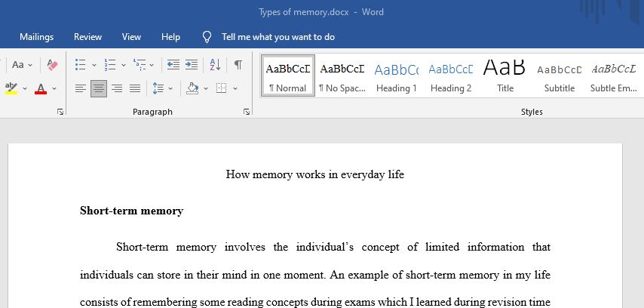Align text to the right
The image size is (644, 308).
click(x=117, y=88)
